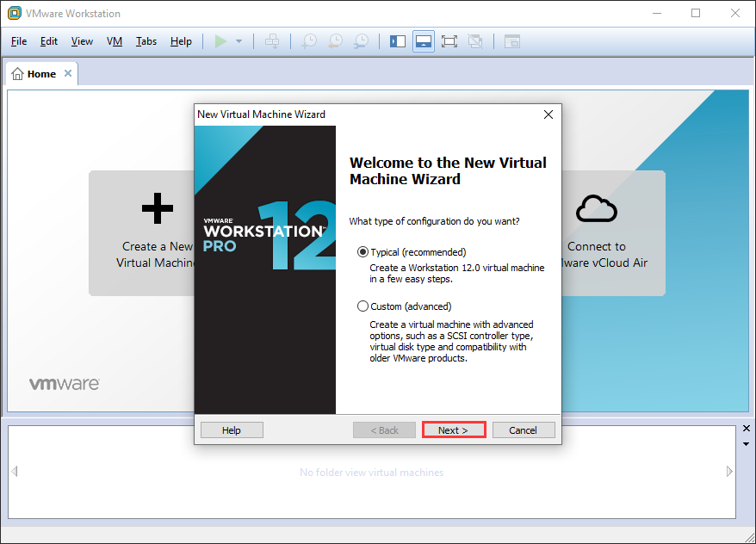Click the Workstation 12 Pro banner image
The width and height of the screenshot is (756, 544).
[x=265, y=269]
